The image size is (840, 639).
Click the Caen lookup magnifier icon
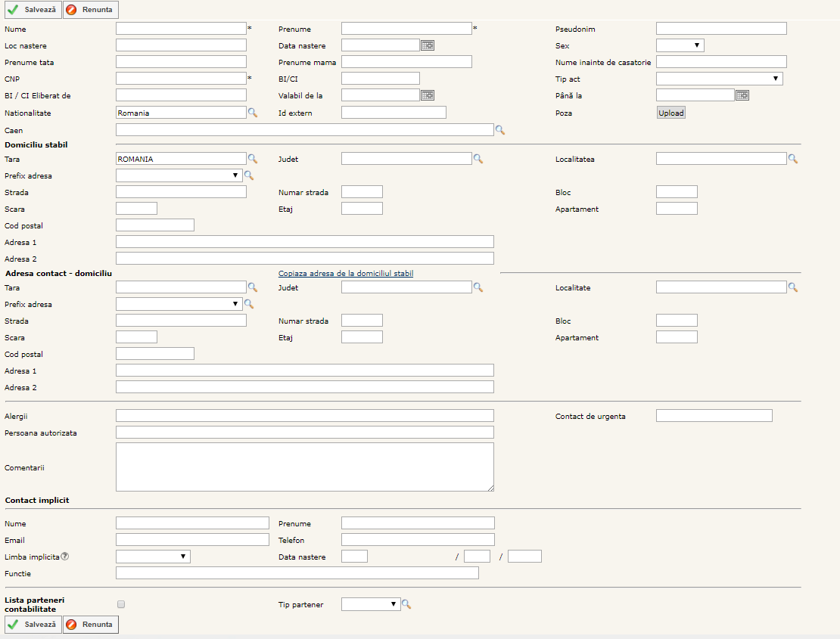pyautogui.click(x=499, y=130)
